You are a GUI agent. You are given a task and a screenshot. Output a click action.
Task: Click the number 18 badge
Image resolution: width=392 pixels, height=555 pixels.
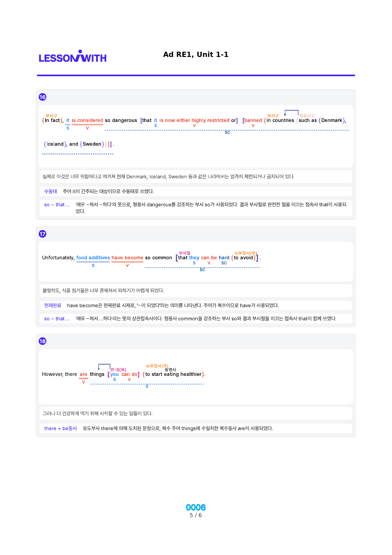tap(42, 341)
